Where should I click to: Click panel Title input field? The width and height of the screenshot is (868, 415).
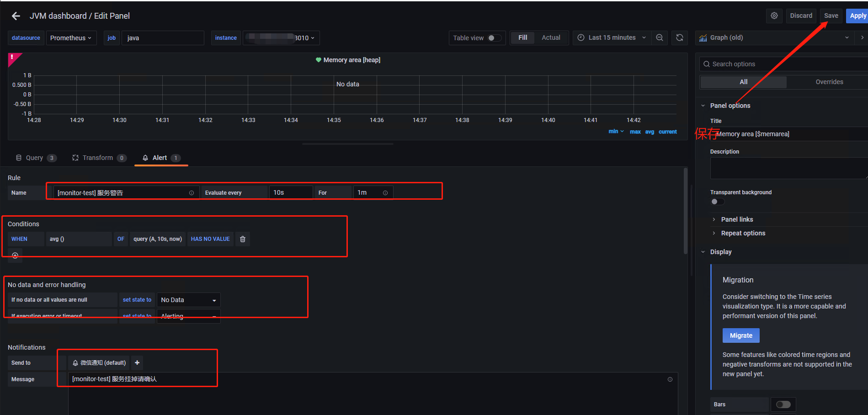tap(789, 134)
